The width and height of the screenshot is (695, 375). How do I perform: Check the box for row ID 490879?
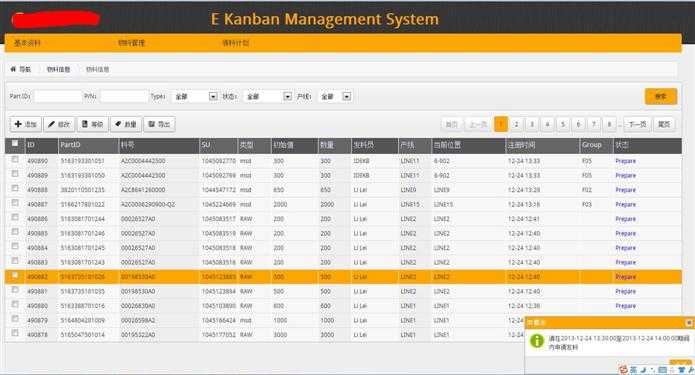15,319
